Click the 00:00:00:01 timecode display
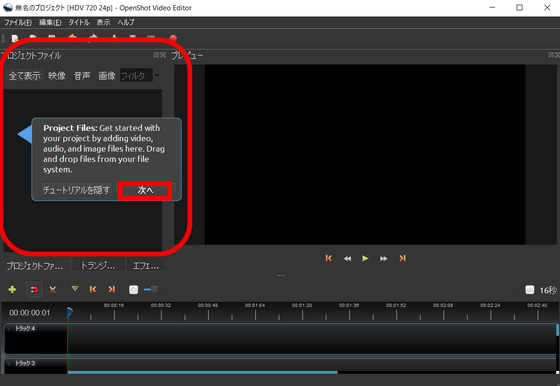Screen dimensions: 560x386 point(30,313)
